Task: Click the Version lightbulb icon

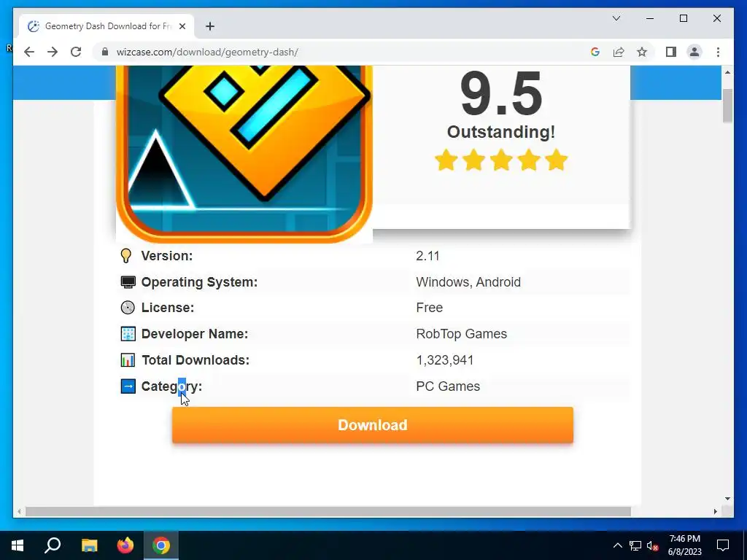Action: [125, 256]
